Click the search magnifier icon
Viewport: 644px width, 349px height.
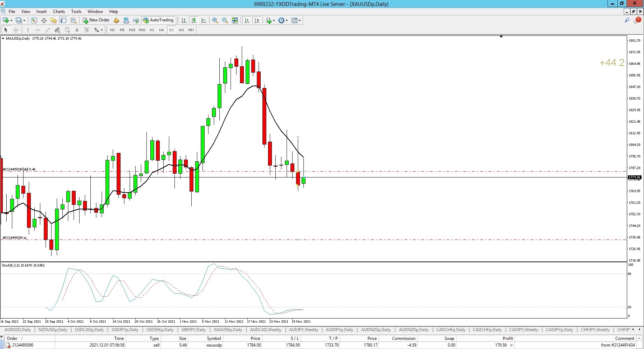(x=627, y=20)
